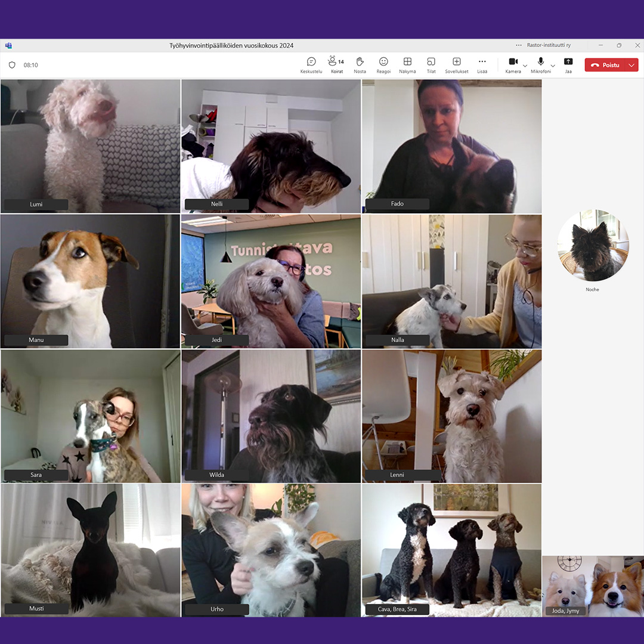Click the Nalla name label
Image resolution: width=644 pixels, height=644 pixels.
click(397, 340)
